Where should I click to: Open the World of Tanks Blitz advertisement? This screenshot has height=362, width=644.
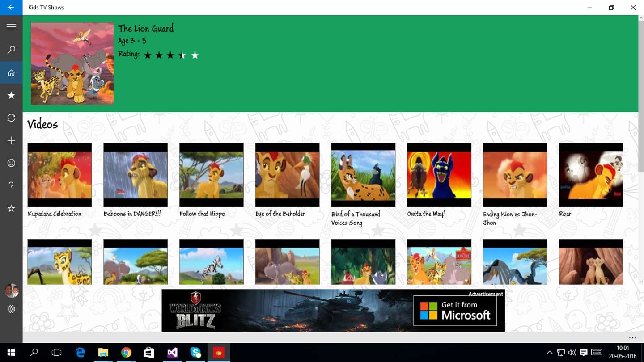[333, 311]
